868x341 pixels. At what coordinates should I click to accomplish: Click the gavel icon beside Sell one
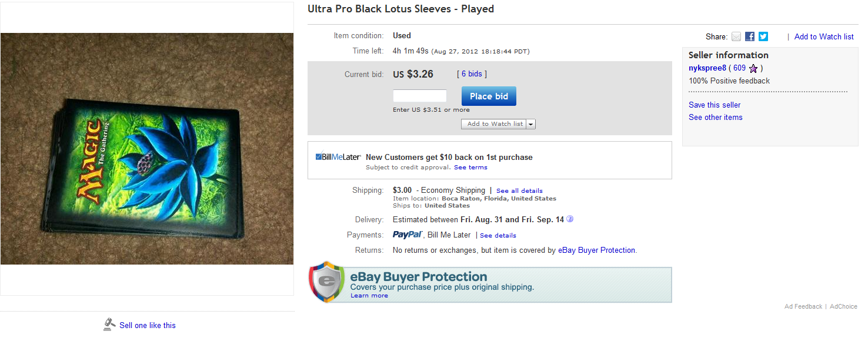[109, 325]
